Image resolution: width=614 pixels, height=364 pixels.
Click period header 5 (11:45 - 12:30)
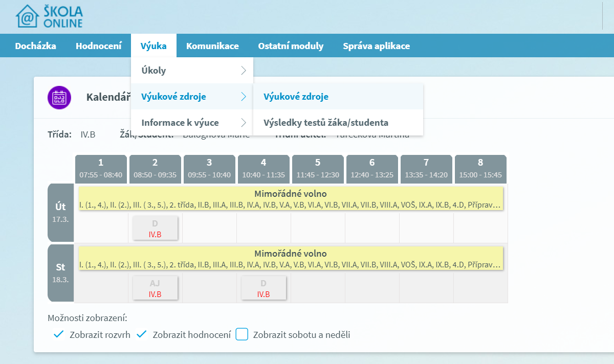tap(318, 169)
